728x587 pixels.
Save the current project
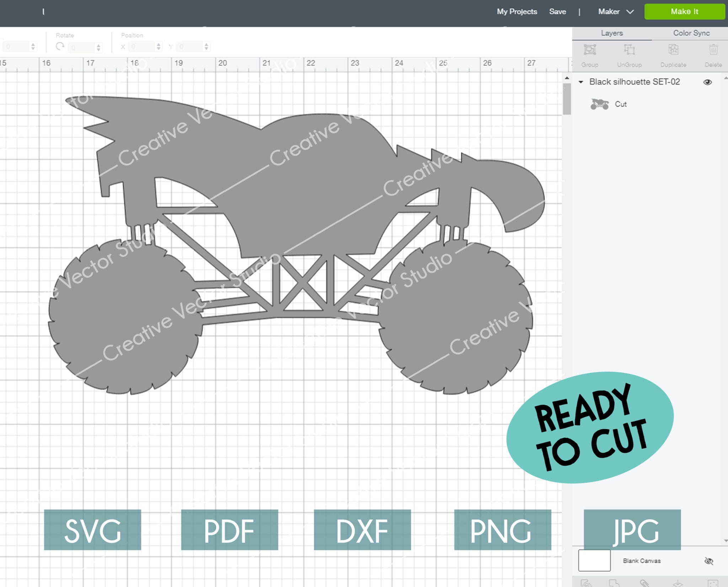point(557,11)
